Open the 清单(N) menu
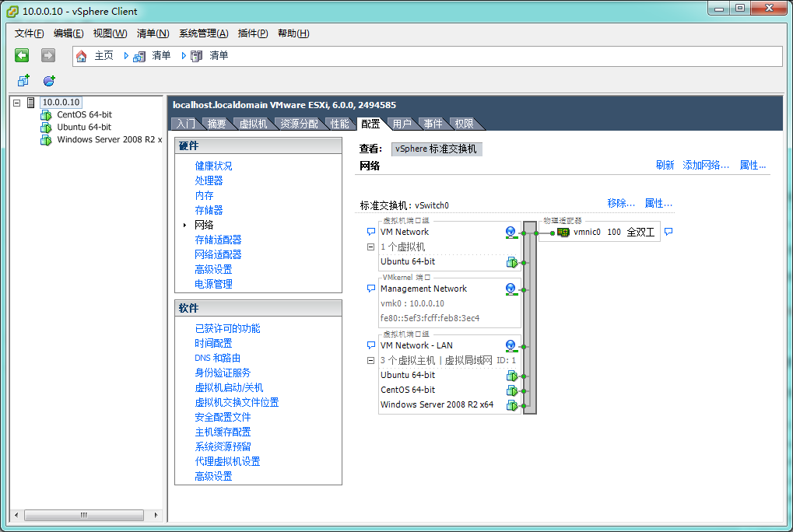The height and width of the screenshot is (532, 793). point(153,33)
